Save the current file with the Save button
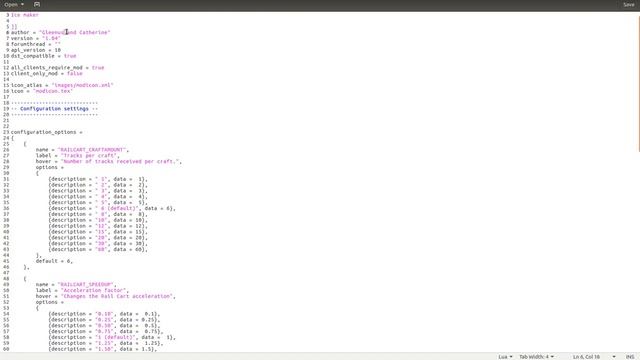The width and height of the screenshot is (640, 360). (629, 4)
